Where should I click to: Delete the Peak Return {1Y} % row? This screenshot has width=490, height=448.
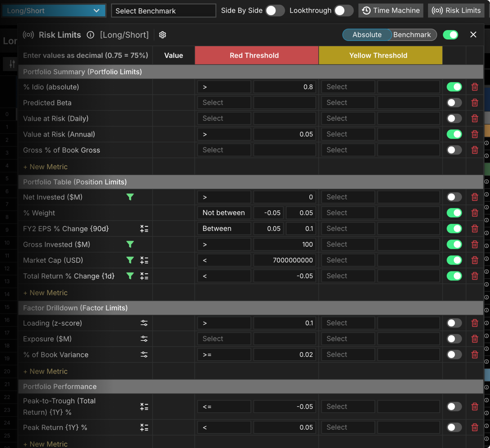click(475, 428)
